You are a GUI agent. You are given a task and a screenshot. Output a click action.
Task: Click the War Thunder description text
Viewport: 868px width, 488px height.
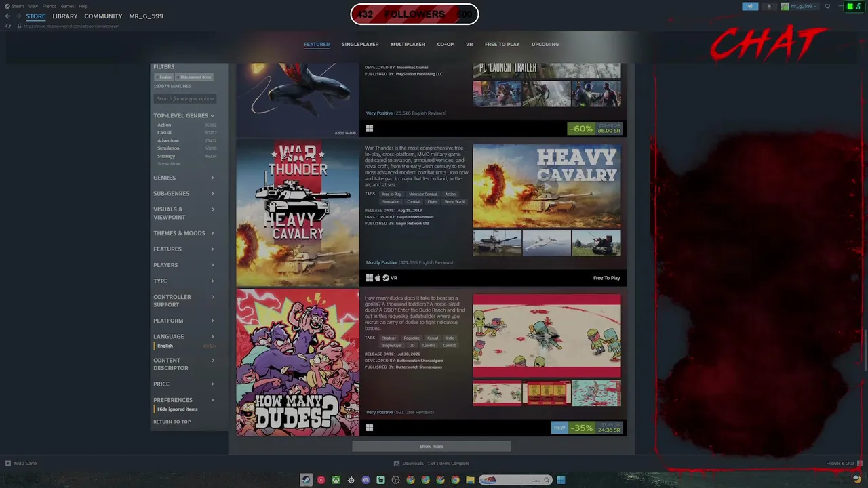point(416,165)
